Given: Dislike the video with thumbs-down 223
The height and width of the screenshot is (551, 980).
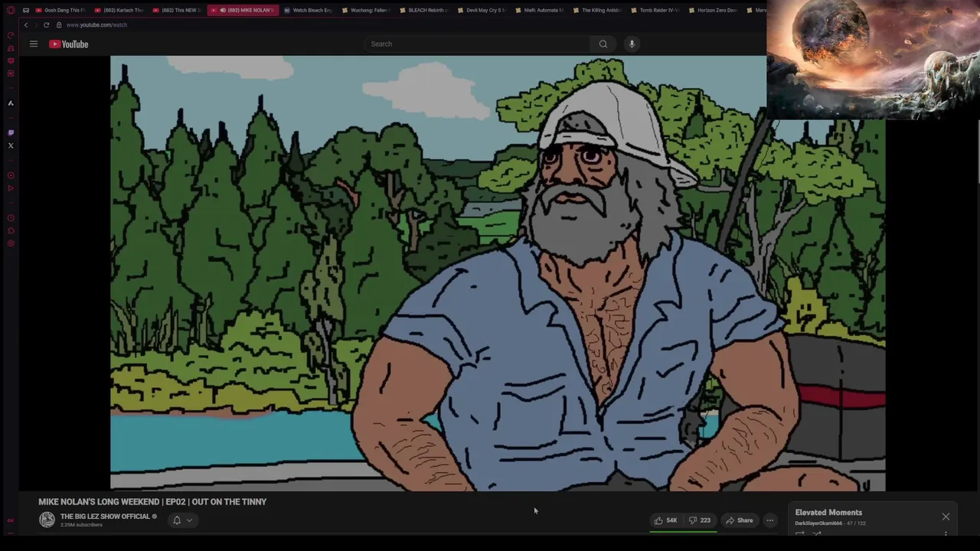Looking at the screenshot, I should pyautogui.click(x=700, y=520).
